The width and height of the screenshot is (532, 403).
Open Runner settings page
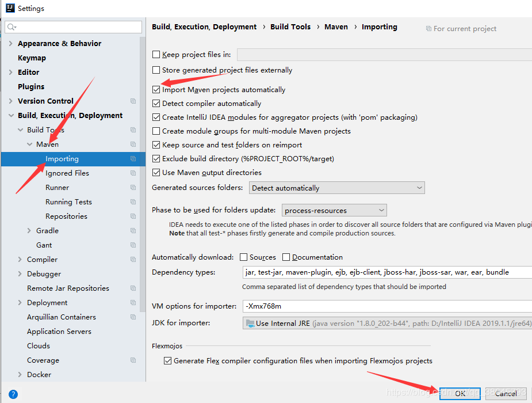pyautogui.click(x=58, y=188)
